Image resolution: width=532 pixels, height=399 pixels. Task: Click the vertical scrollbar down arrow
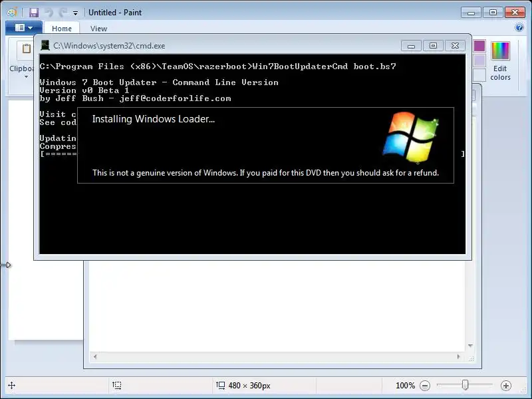click(470, 346)
